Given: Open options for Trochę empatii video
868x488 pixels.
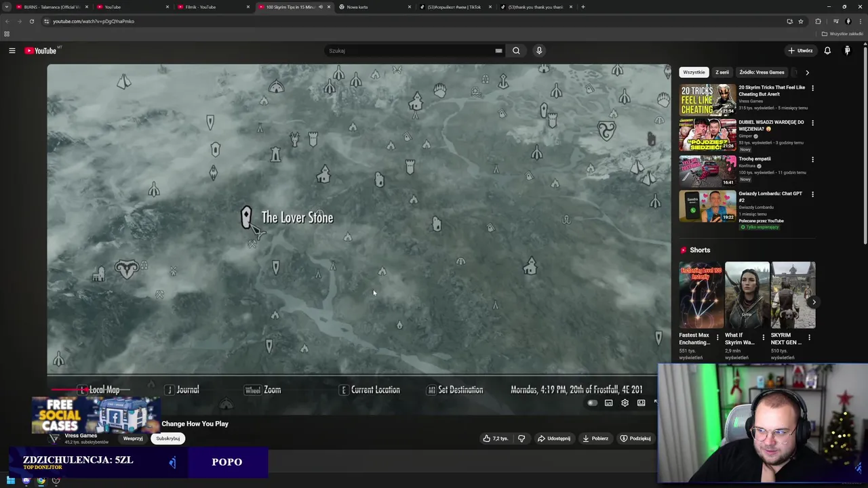Looking at the screenshot, I should pyautogui.click(x=812, y=160).
